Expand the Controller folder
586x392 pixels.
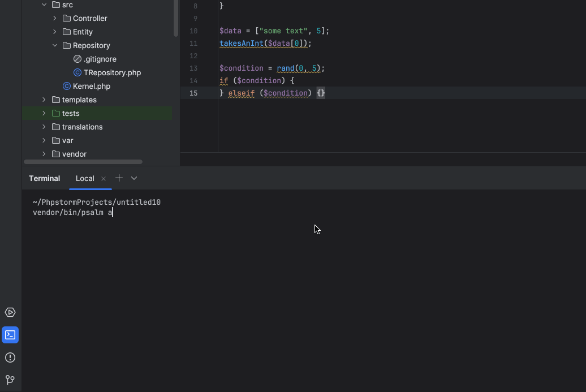[x=54, y=18]
